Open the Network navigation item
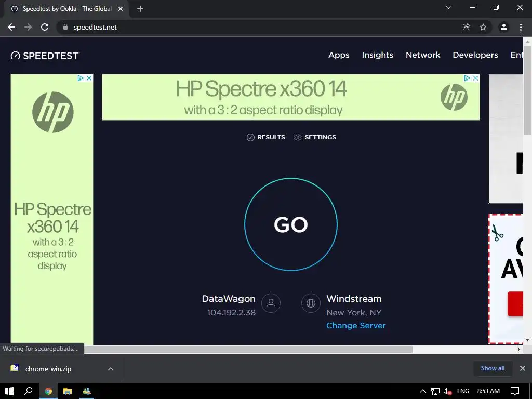This screenshot has width=532, height=399. (423, 55)
